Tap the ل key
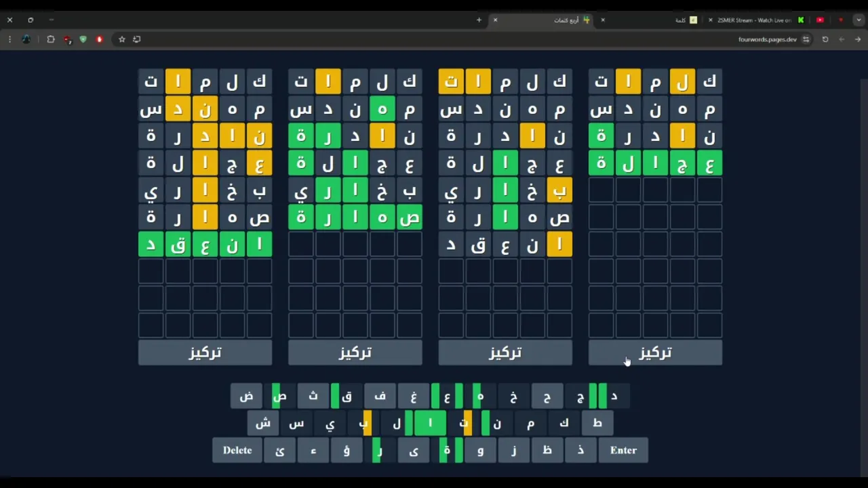868x488 pixels. click(397, 423)
